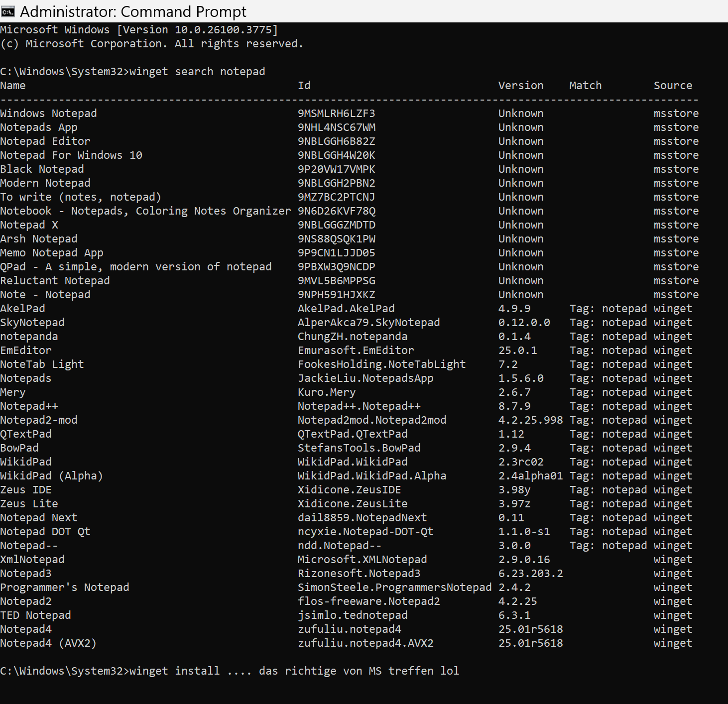Click the 'Xidicone.ZeusIDE' package ID
Image resolution: width=728 pixels, height=704 pixels.
coord(350,490)
